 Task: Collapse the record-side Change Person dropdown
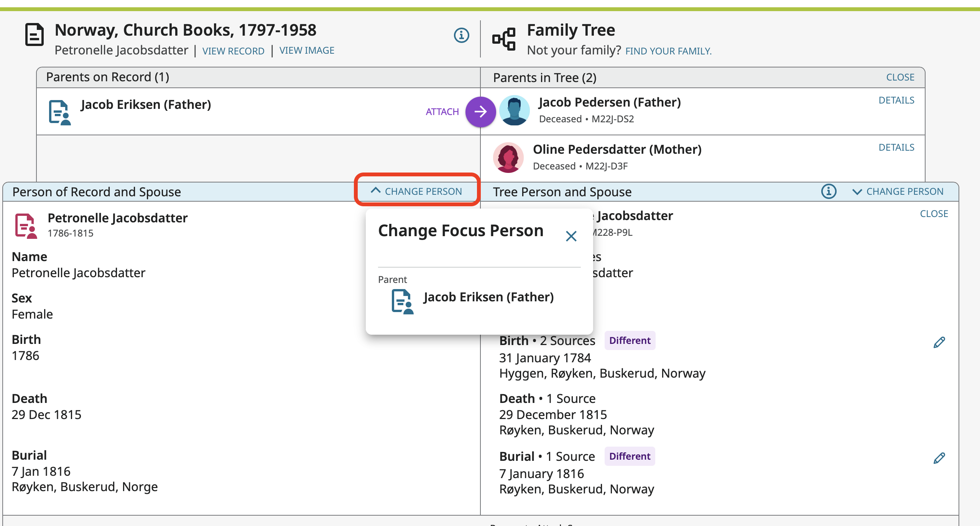[x=417, y=191]
